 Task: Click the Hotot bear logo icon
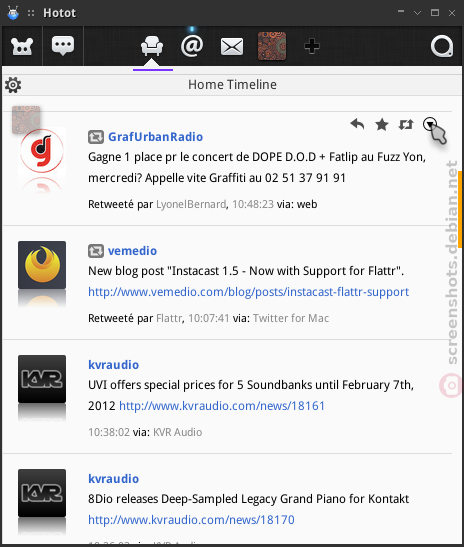22,46
